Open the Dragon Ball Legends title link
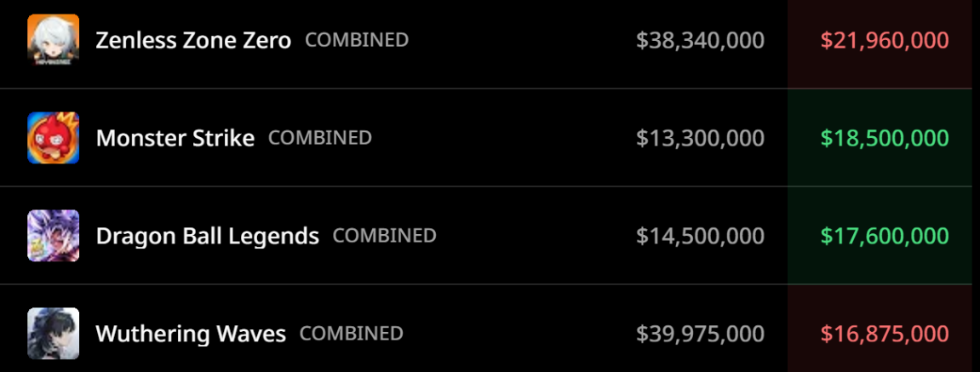 point(207,236)
